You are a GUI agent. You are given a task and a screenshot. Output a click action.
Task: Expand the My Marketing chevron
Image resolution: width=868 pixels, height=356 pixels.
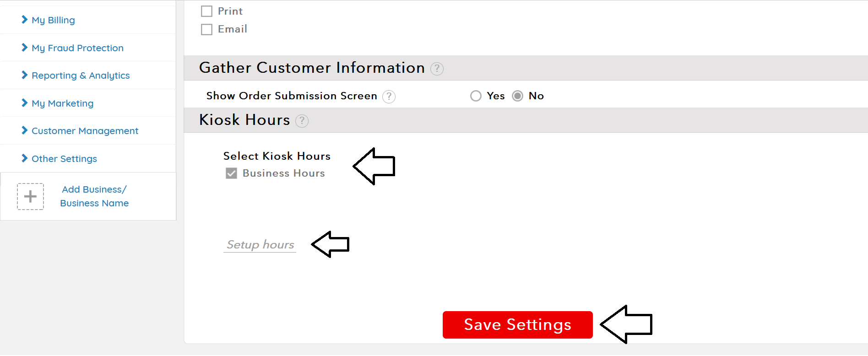click(25, 103)
